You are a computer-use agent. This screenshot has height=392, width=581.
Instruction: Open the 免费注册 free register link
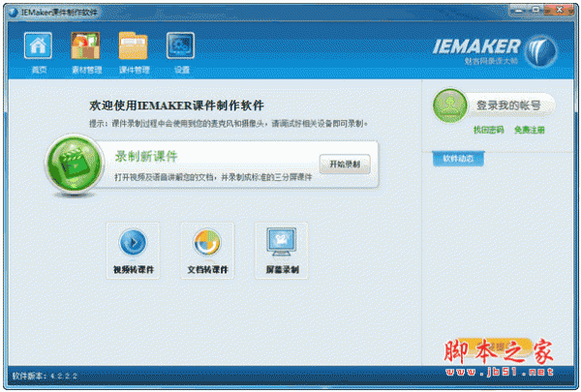[530, 130]
